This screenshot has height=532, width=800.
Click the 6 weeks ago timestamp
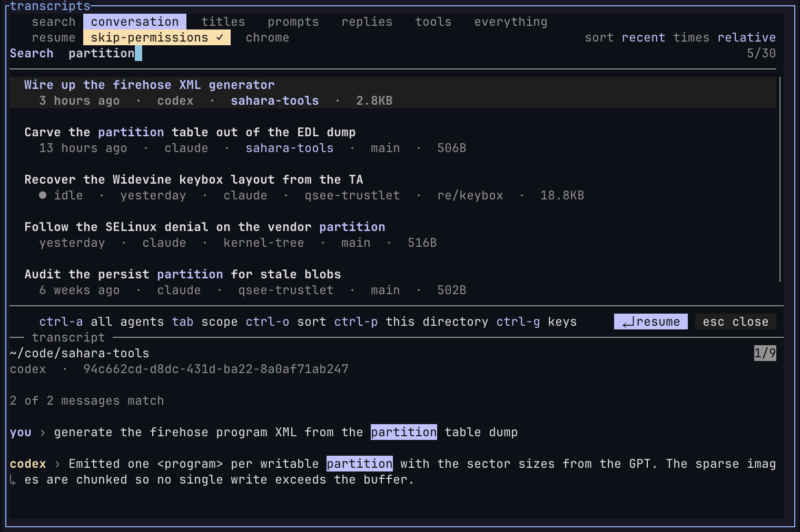coord(80,290)
